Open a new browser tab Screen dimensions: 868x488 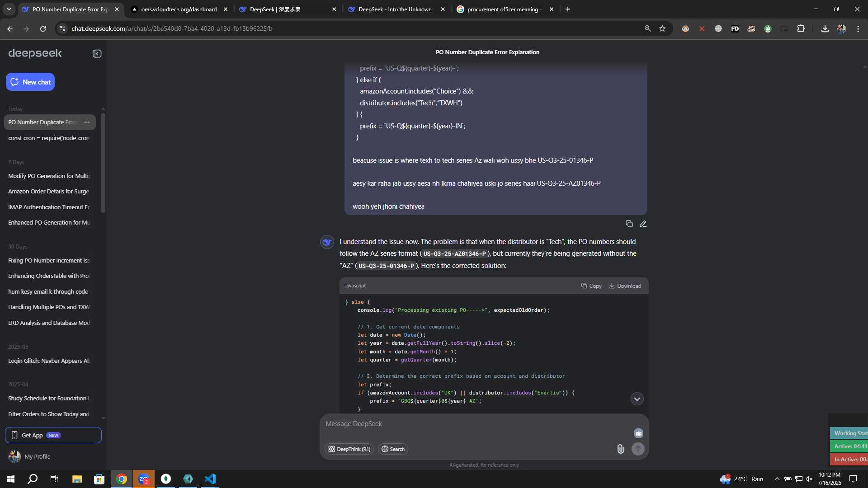tap(568, 9)
